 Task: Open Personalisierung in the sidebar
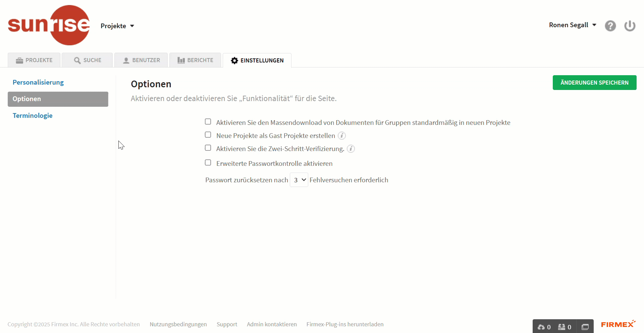[x=38, y=82]
